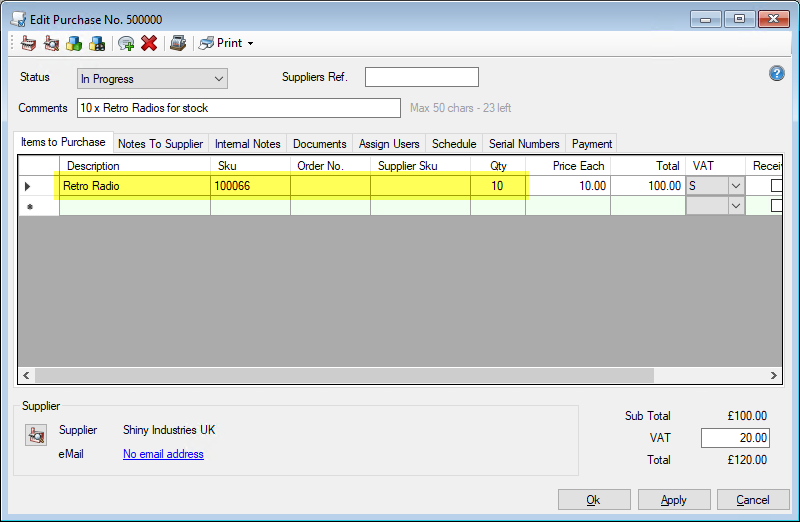Click the red X delete icon
Viewport: 800px width, 522px height.
coord(149,43)
